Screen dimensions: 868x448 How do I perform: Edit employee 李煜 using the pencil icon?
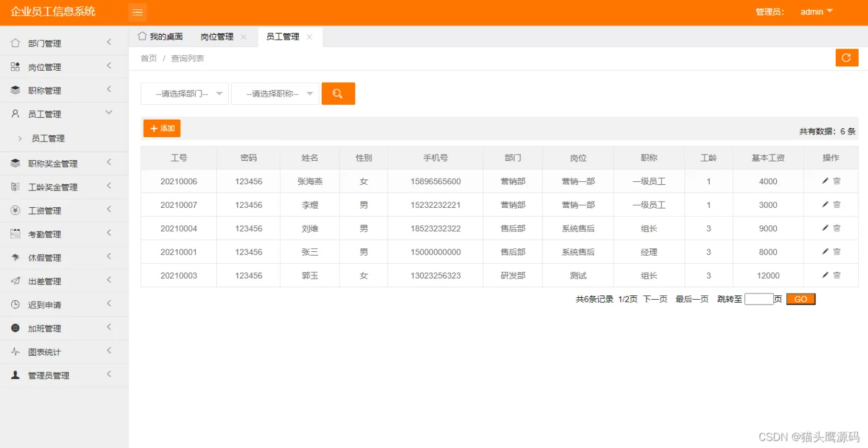coord(825,204)
